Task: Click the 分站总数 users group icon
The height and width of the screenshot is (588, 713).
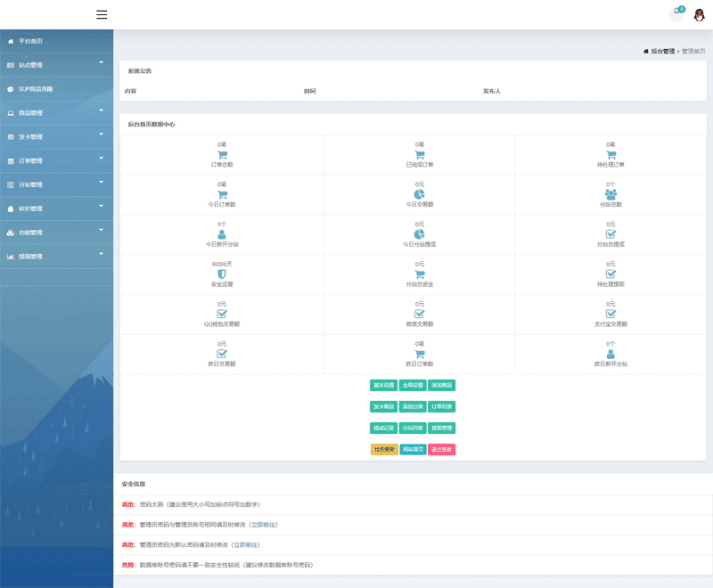Action: (611, 194)
